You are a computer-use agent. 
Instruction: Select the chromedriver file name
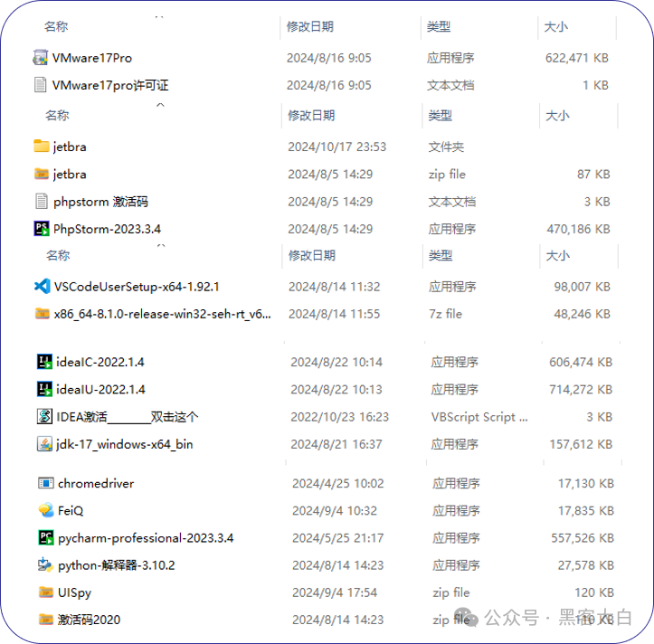[x=96, y=483]
